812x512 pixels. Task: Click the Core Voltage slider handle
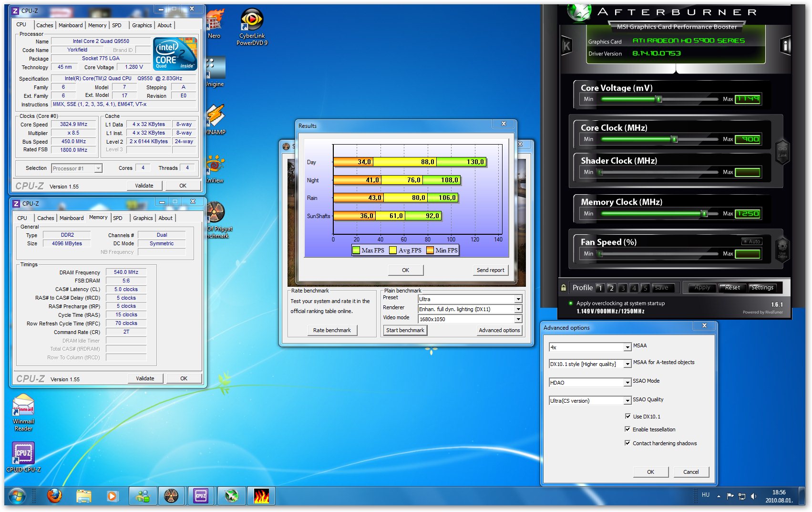coord(659,99)
